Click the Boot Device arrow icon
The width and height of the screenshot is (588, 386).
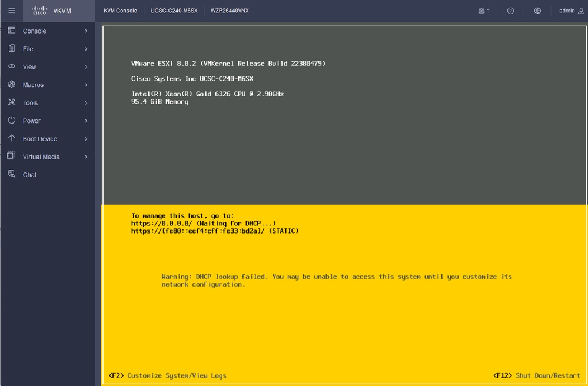(12, 138)
